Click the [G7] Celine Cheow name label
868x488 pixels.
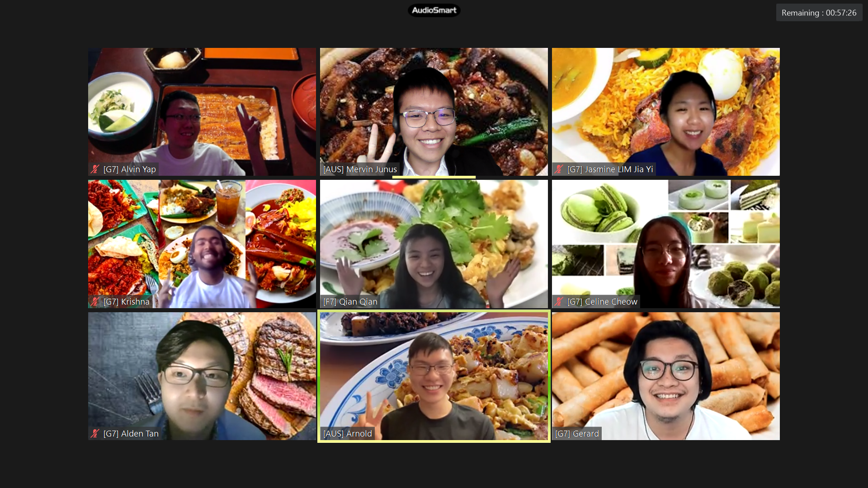pos(602,302)
